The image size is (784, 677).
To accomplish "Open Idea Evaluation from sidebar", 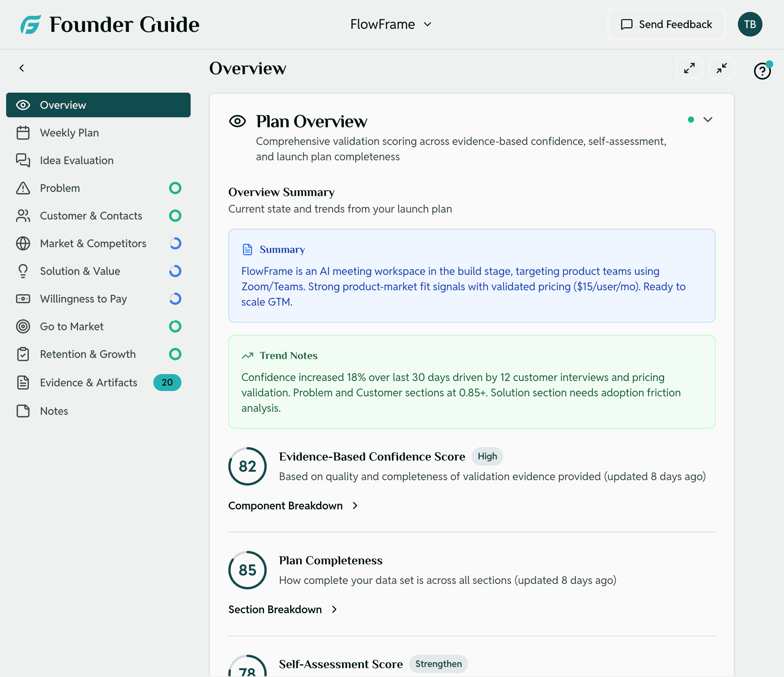I will pyautogui.click(x=76, y=160).
